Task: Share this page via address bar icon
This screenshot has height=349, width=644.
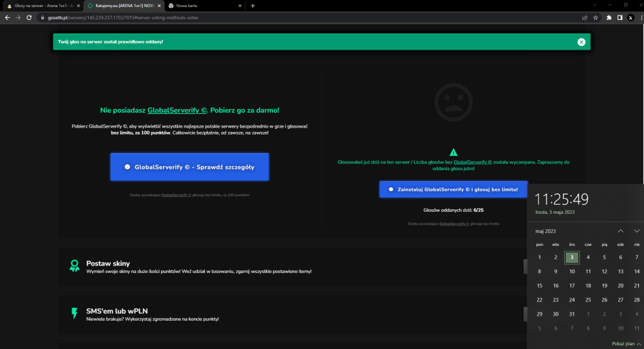Action: 585,17
